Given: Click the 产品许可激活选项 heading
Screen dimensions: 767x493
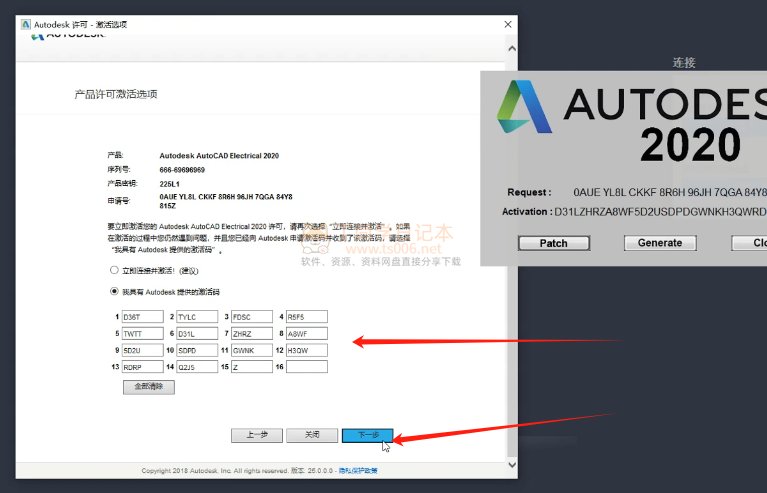Looking at the screenshot, I should pyautogui.click(x=115, y=94).
